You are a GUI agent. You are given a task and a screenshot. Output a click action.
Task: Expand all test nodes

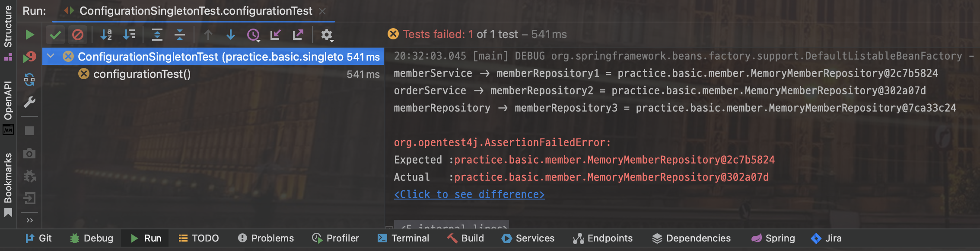(x=157, y=35)
